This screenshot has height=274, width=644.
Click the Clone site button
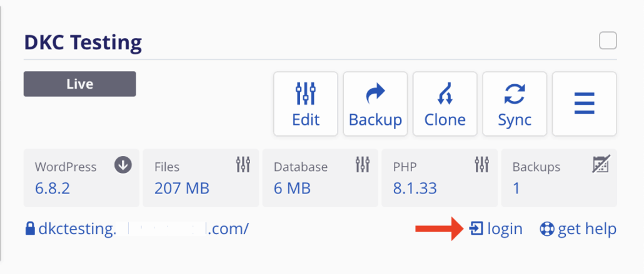pyautogui.click(x=445, y=104)
